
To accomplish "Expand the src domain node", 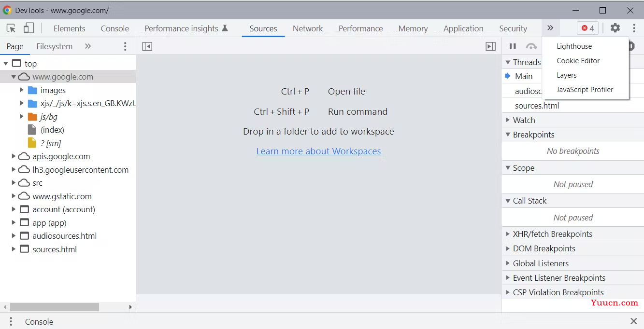I will (14, 183).
